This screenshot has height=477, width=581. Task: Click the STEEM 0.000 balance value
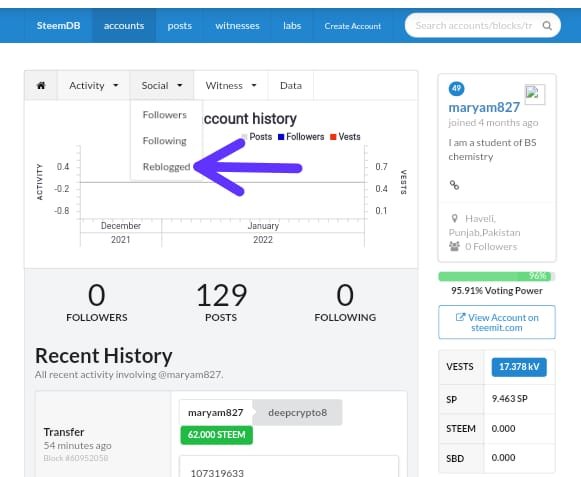(503, 428)
